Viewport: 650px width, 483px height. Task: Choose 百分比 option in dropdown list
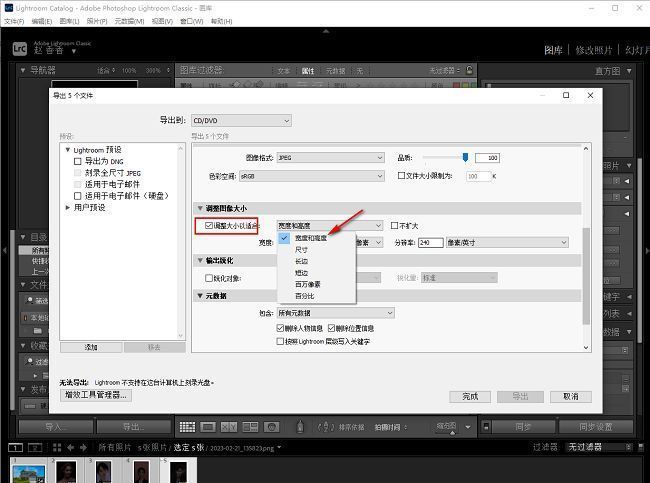[x=305, y=297]
